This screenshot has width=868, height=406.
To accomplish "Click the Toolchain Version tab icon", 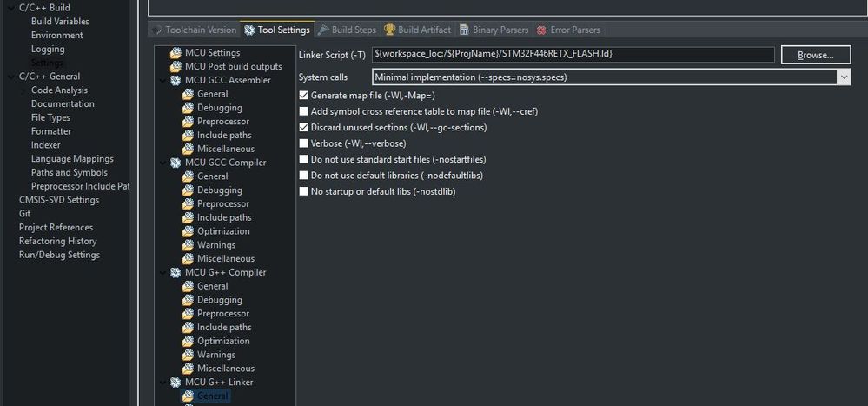I will tap(157, 30).
